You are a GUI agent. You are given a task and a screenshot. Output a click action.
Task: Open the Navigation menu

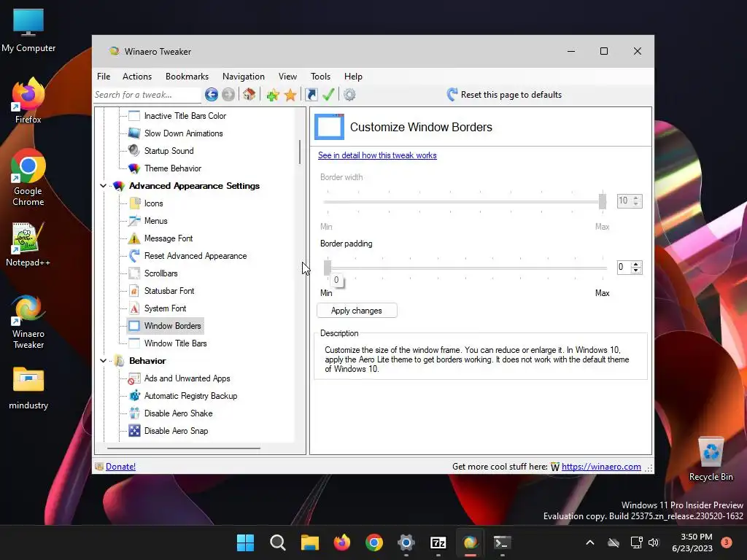coord(244,76)
